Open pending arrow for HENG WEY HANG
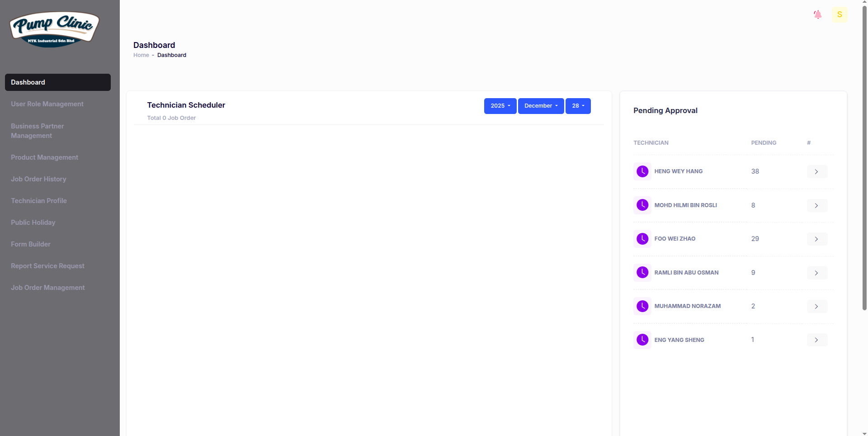 (817, 172)
